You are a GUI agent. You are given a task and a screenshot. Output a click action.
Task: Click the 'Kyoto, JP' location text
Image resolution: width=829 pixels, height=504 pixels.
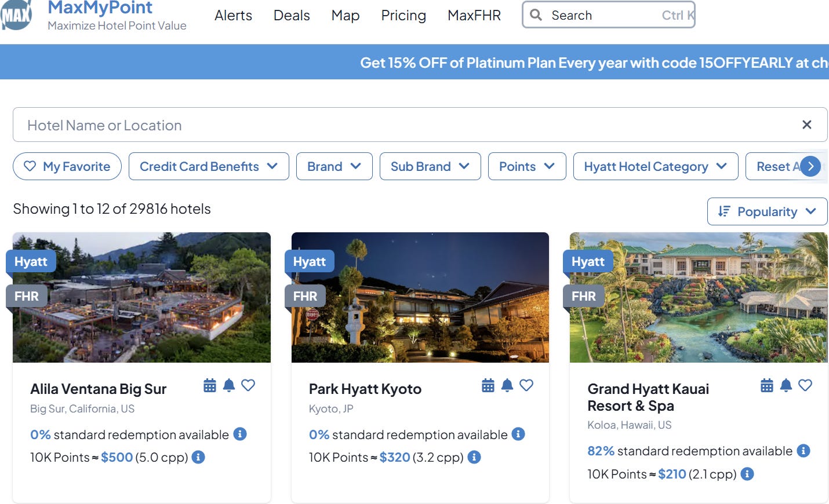click(x=331, y=408)
